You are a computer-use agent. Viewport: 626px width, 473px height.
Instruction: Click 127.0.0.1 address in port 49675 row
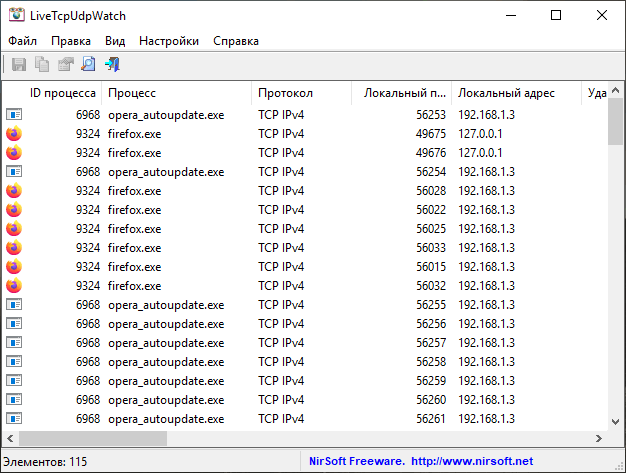pyautogui.click(x=480, y=134)
